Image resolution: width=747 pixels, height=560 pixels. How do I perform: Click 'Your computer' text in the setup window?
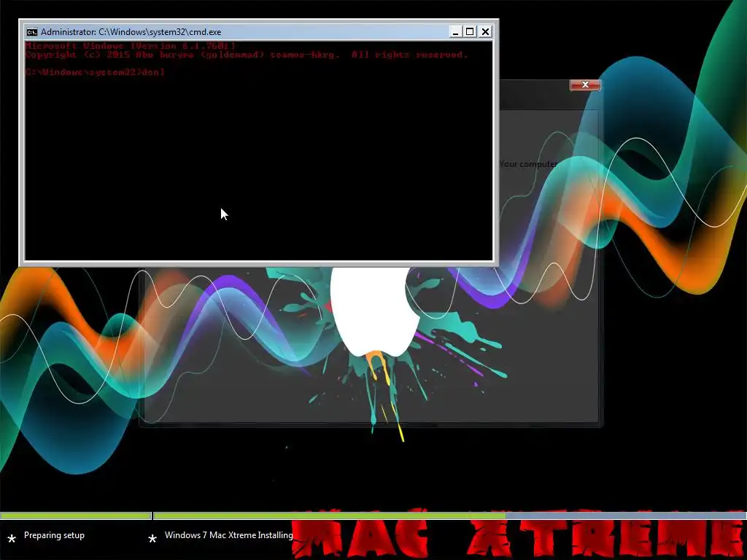(528, 164)
